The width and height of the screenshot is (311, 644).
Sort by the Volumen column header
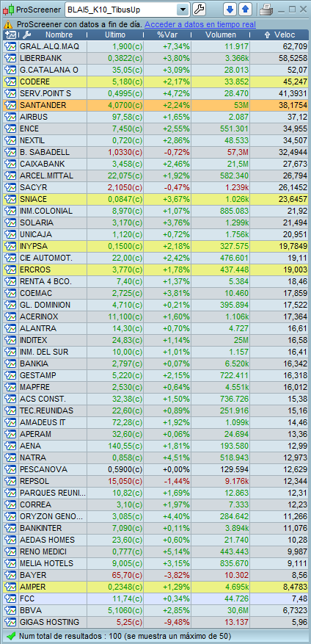(x=221, y=35)
